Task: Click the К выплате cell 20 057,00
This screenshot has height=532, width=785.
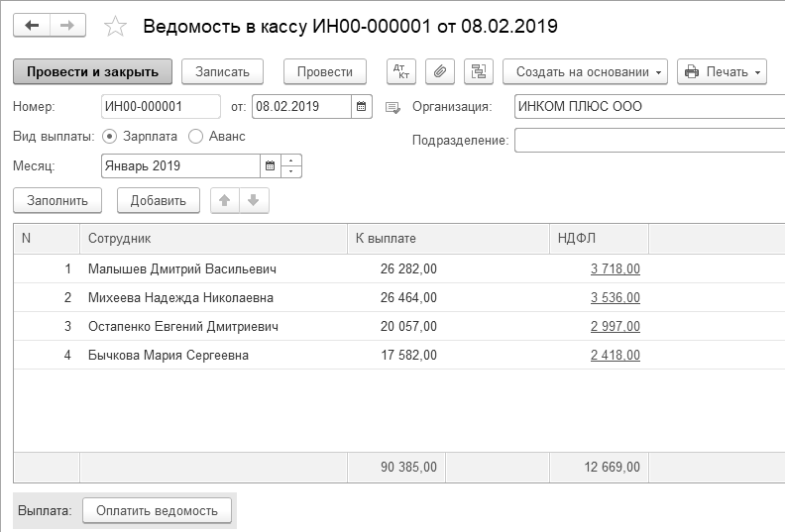Action: [x=408, y=326]
